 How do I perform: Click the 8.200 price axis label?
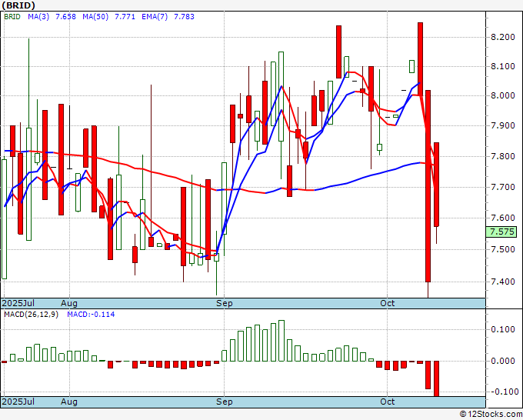[503, 37]
